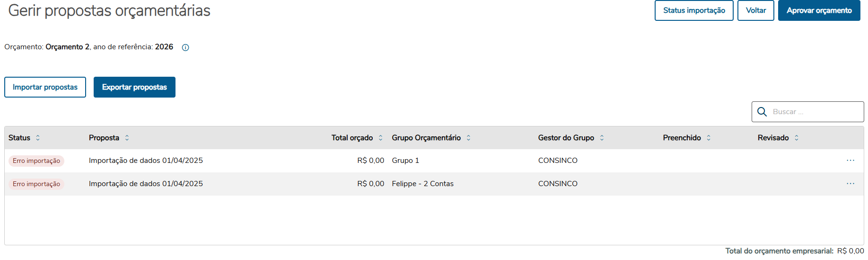Select the first Erro importação status badge

36,161
